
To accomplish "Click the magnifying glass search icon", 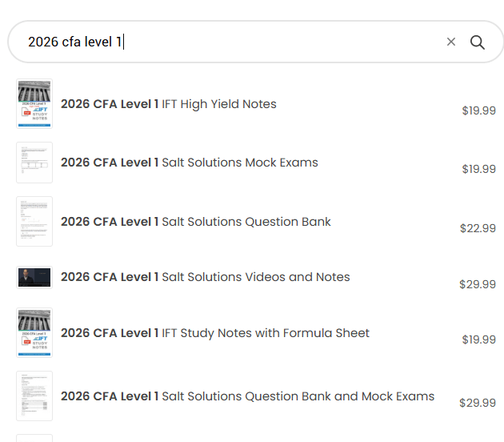I will click(x=478, y=42).
